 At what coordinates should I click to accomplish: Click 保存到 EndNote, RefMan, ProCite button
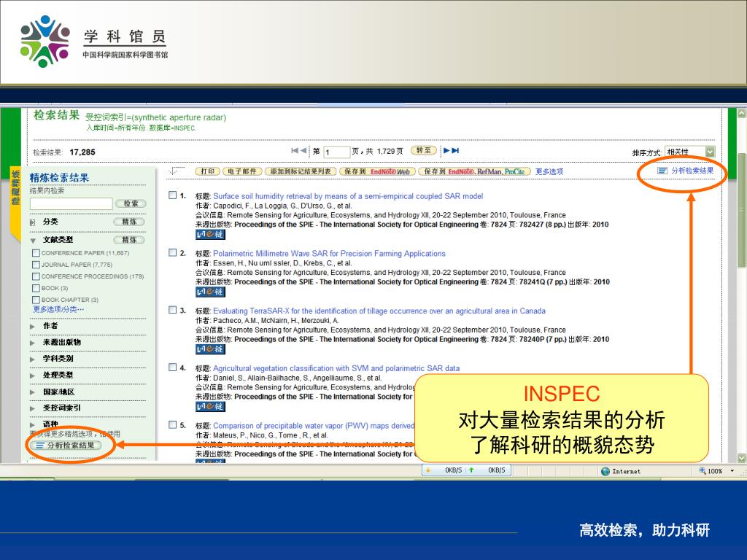click(x=474, y=171)
